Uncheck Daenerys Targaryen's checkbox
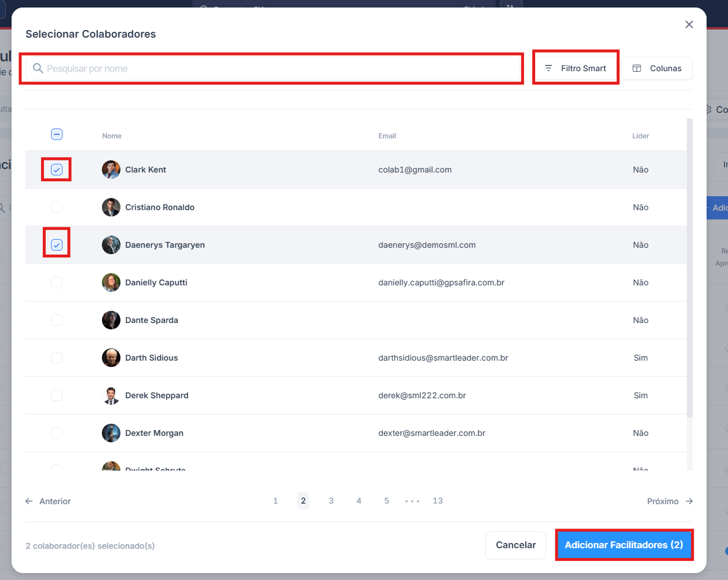The image size is (728, 580). (x=57, y=245)
